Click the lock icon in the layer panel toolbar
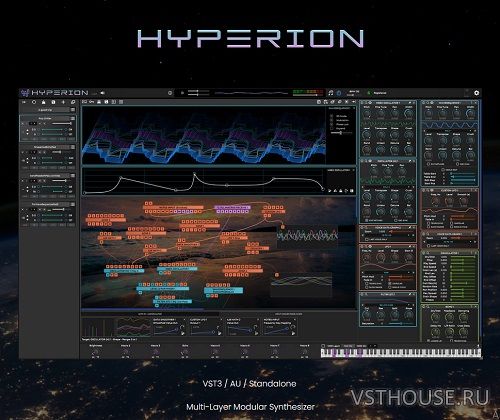500x420 pixels. click(x=43, y=102)
